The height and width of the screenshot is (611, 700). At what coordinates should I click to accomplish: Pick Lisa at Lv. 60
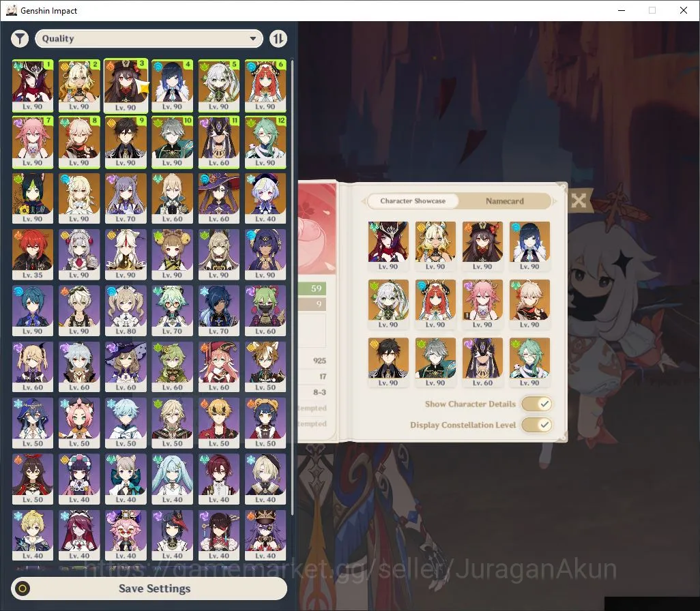click(x=126, y=367)
